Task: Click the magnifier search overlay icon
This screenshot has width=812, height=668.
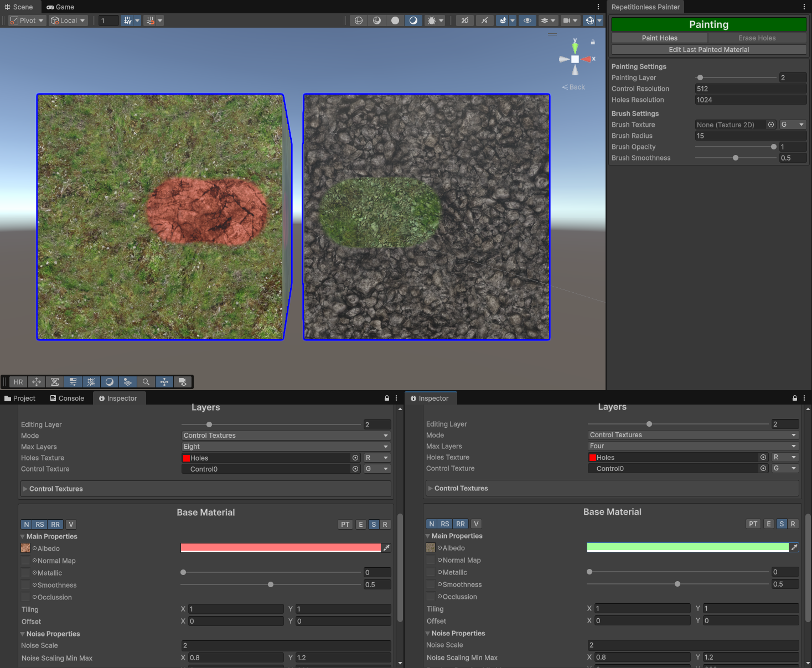Action: coord(146,382)
